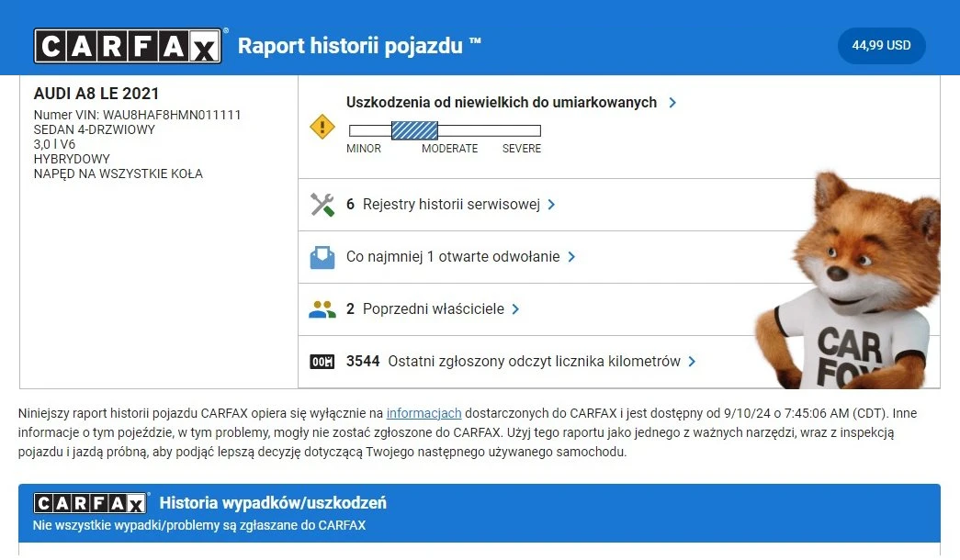Expand chevron next to Poprzedni właściciele
The image size is (960, 560).
pyautogui.click(x=515, y=309)
